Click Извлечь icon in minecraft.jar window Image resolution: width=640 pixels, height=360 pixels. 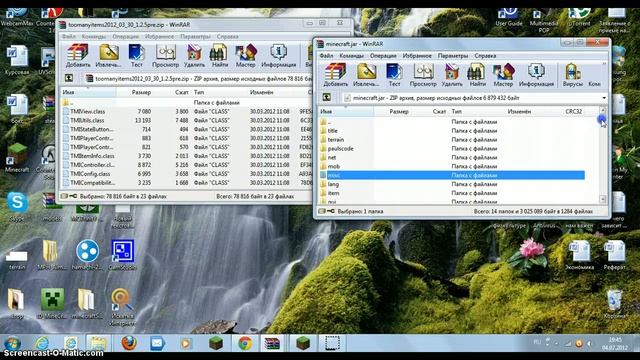(366, 75)
